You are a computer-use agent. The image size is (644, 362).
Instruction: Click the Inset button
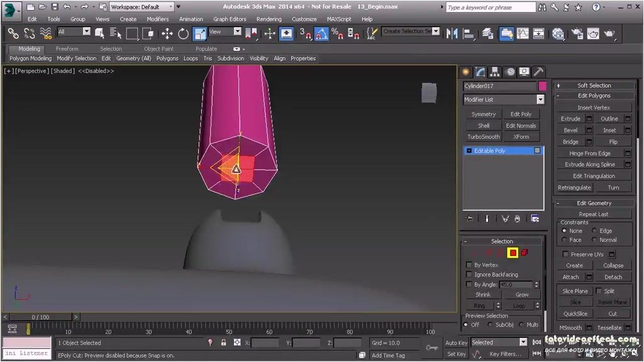click(x=609, y=130)
